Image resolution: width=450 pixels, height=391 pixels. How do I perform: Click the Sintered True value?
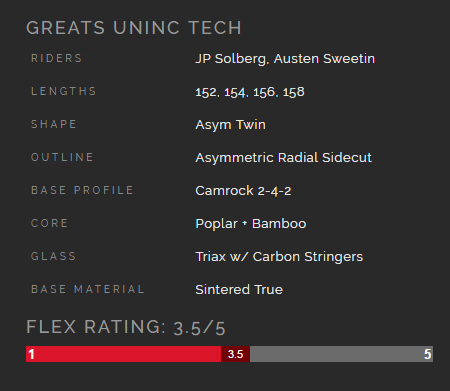239,290
